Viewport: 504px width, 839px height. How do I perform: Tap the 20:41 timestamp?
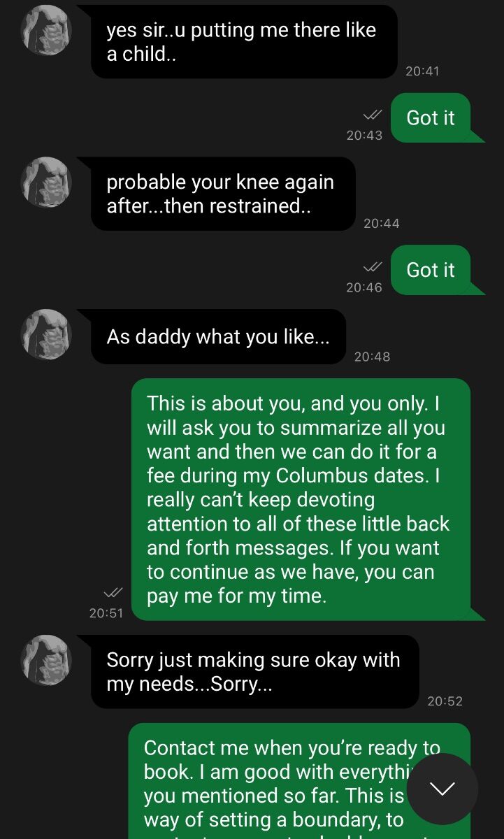click(x=422, y=71)
